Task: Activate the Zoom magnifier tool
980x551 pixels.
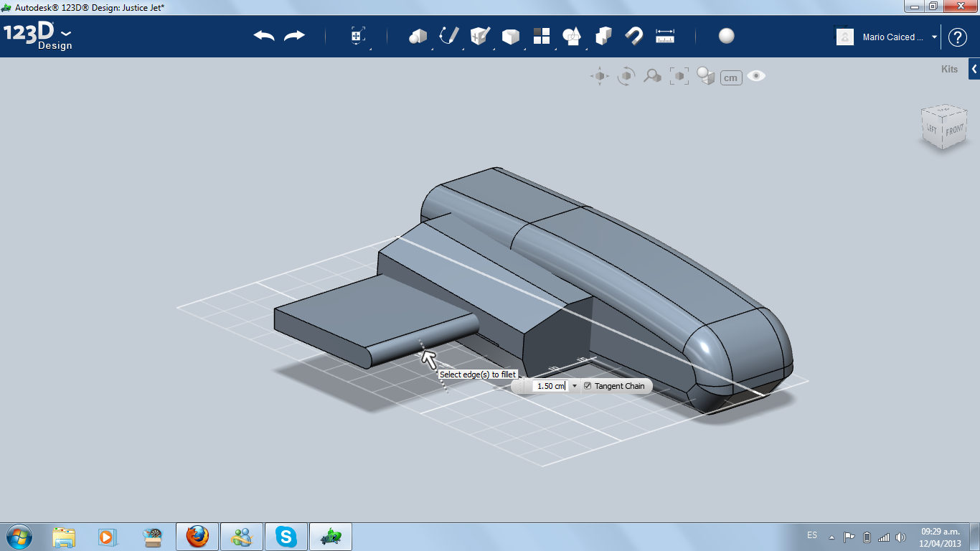Action: pyautogui.click(x=652, y=76)
